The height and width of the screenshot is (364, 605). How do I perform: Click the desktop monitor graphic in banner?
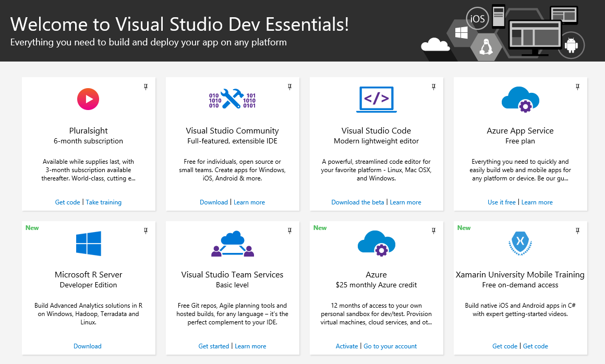click(535, 38)
